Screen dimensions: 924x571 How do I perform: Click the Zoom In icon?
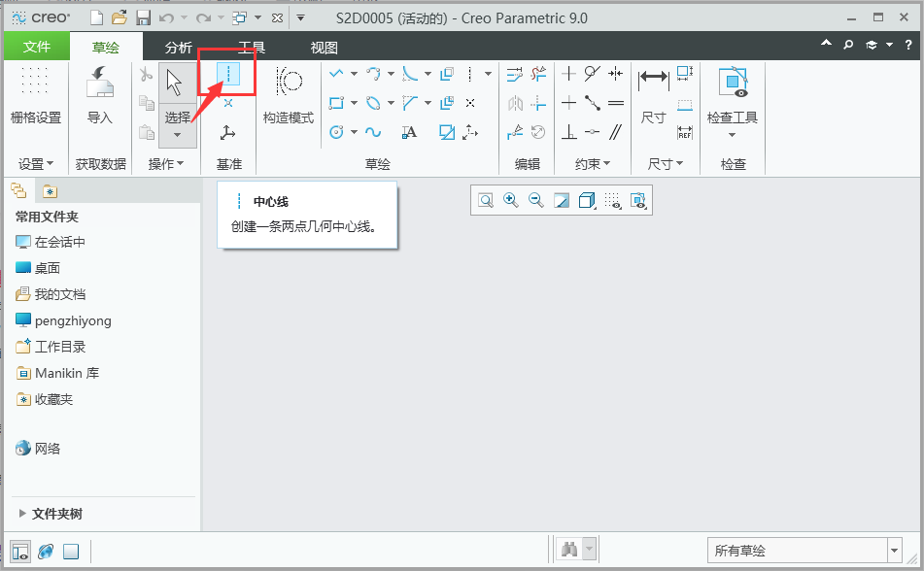pos(510,200)
